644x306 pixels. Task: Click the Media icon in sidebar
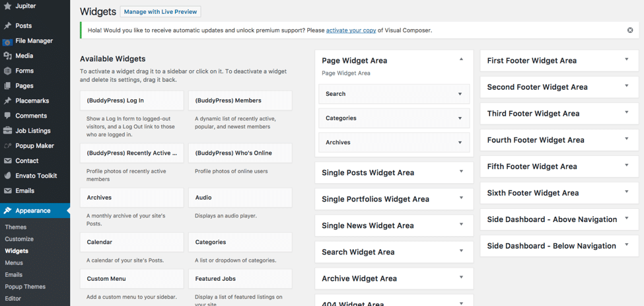point(8,56)
